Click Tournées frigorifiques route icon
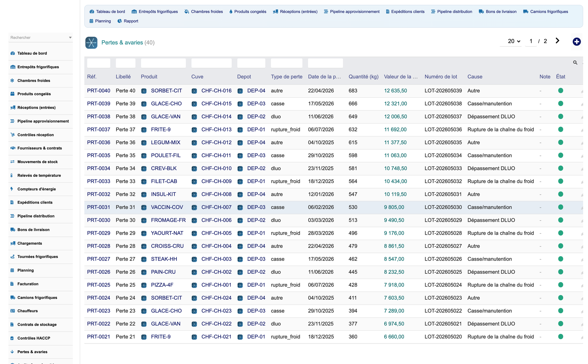This screenshot has height=364, width=588. point(12,257)
